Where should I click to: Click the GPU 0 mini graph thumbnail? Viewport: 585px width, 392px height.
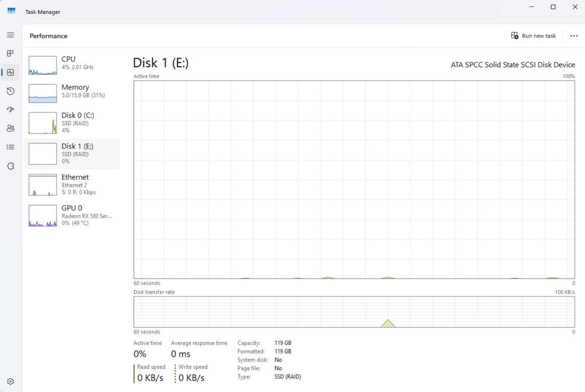point(43,215)
